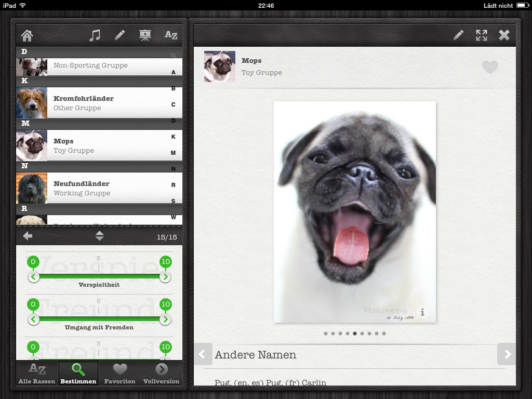
Task: Switch to Bestimmen tab
Action: coord(78,374)
